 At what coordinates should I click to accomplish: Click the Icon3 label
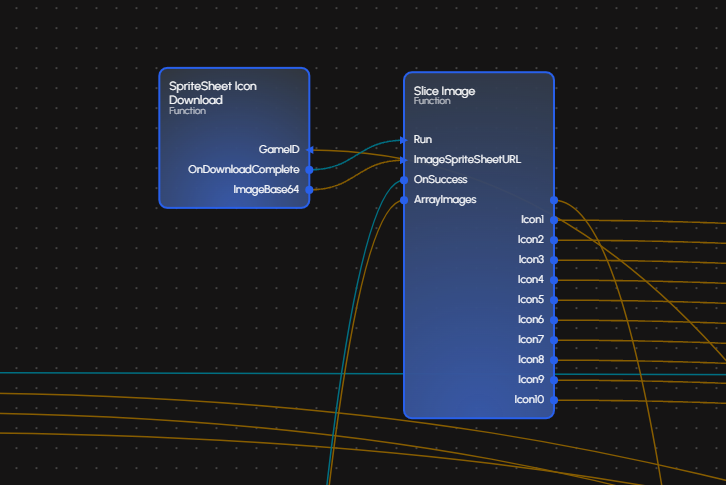click(x=531, y=259)
